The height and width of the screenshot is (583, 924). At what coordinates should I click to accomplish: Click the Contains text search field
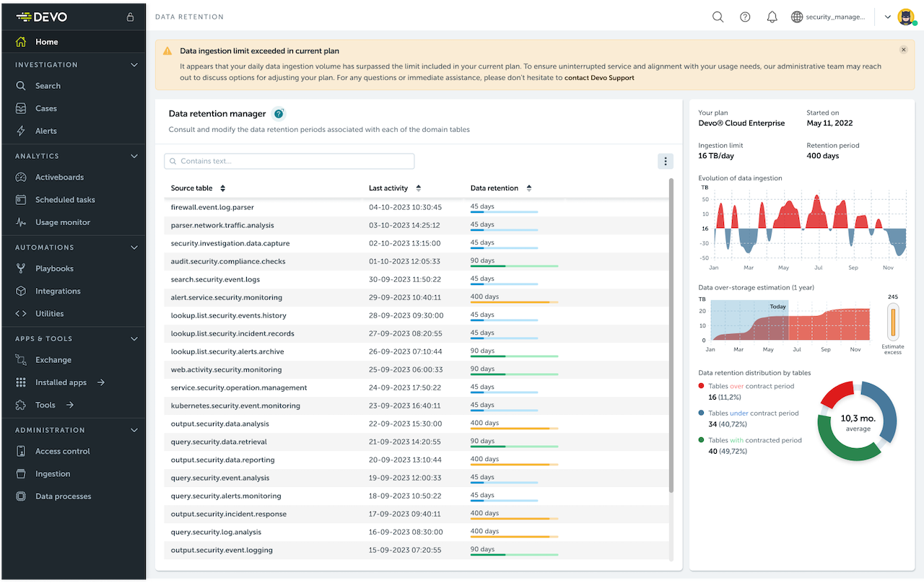click(x=289, y=159)
